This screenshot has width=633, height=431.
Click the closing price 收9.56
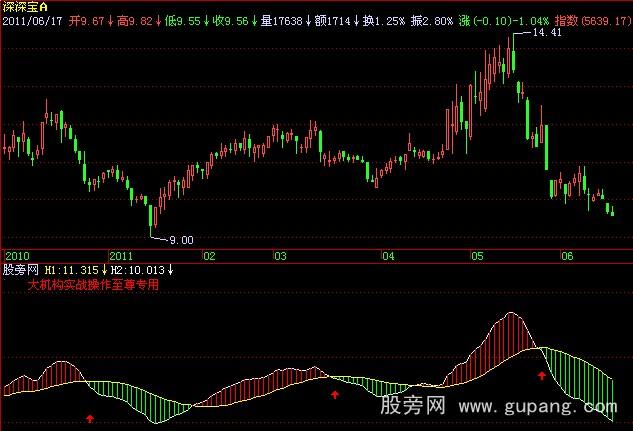click(x=231, y=21)
